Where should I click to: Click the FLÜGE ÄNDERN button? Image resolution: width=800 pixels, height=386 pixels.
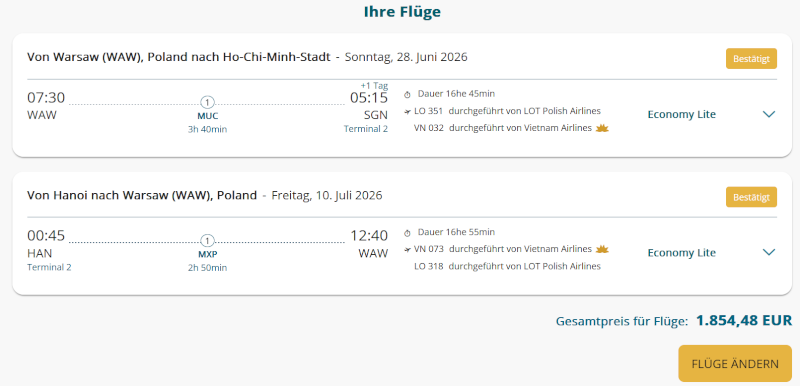click(735, 364)
